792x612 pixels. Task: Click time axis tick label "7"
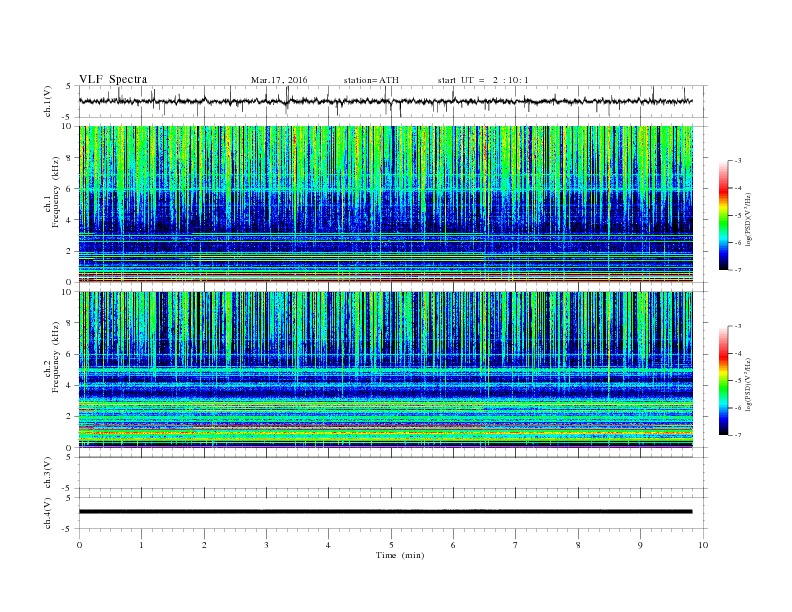pyautogui.click(x=516, y=545)
